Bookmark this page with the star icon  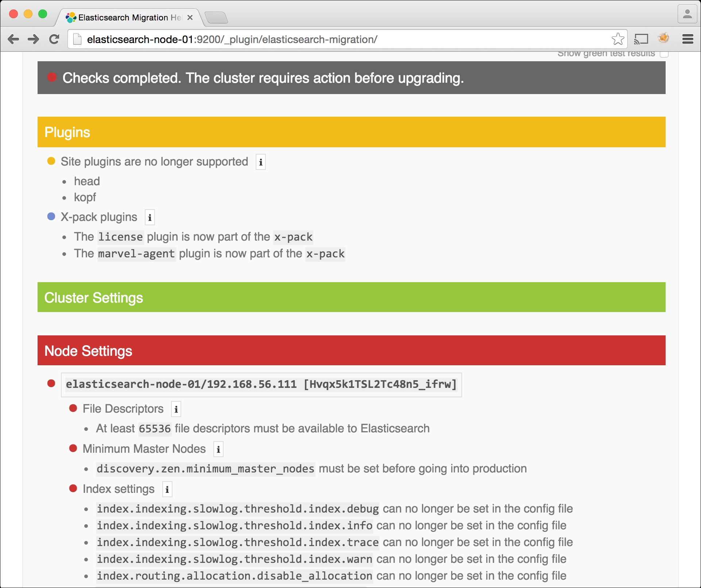pyautogui.click(x=618, y=39)
